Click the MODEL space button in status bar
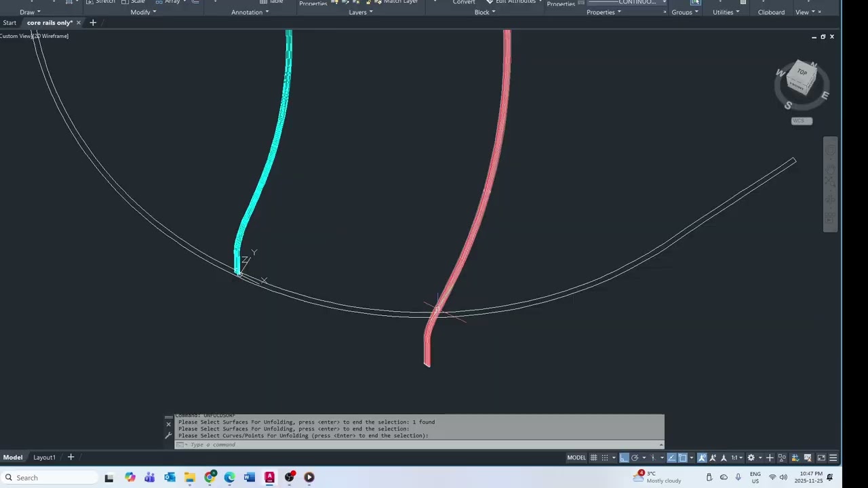This screenshot has width=868, height=488. [576, 457]
